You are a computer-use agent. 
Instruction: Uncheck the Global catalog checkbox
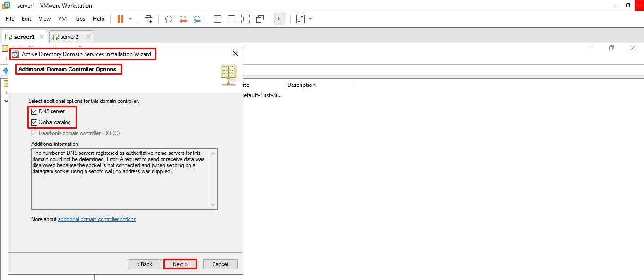pos(34,122)
